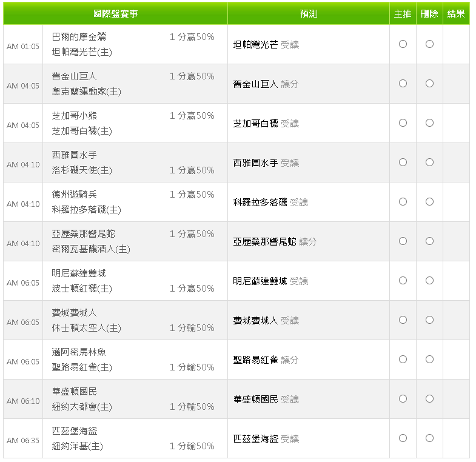
Task: Click the 主推 column header
Action: pyautogui.click(x=403, y=14)
